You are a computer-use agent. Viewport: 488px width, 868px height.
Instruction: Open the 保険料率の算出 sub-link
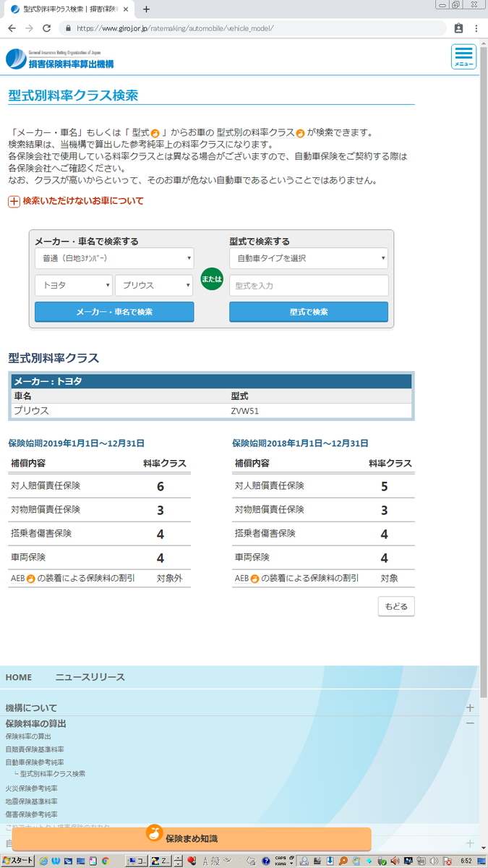[x=28, y=736]
